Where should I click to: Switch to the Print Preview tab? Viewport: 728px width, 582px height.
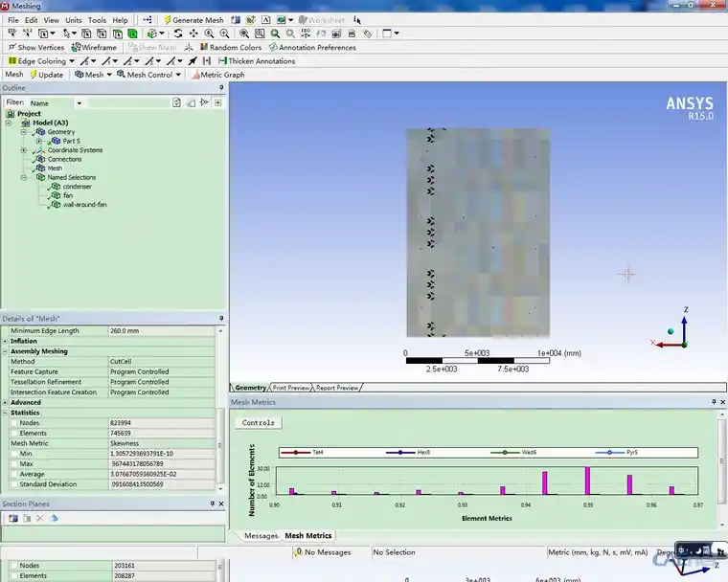click(x=290, y=388)
